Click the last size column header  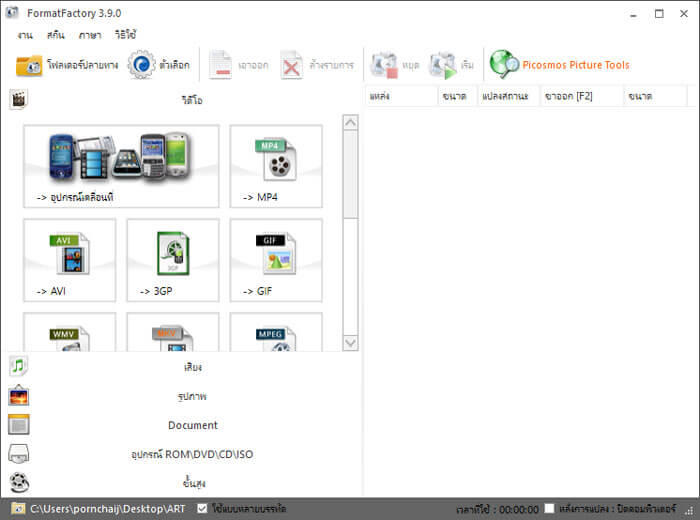tap(655, 96)
